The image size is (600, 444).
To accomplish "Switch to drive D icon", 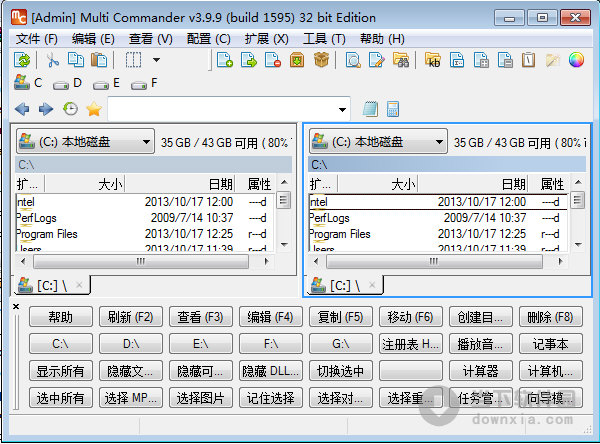I will pos(62,84).
